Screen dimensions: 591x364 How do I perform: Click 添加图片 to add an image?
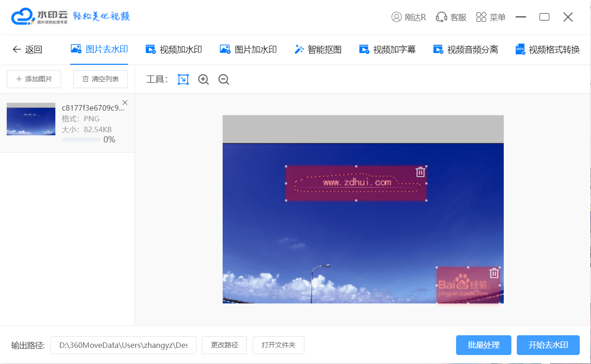[34, 79]
